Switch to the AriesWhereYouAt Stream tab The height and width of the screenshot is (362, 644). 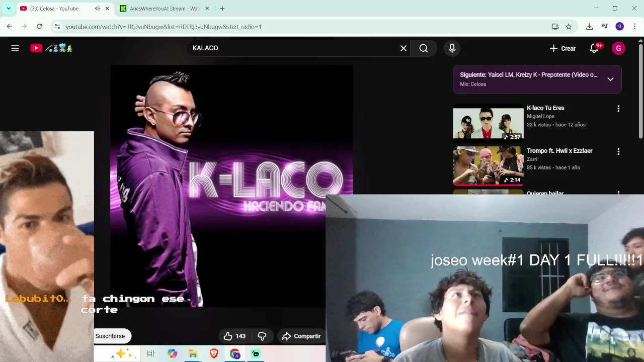(164, 9)
